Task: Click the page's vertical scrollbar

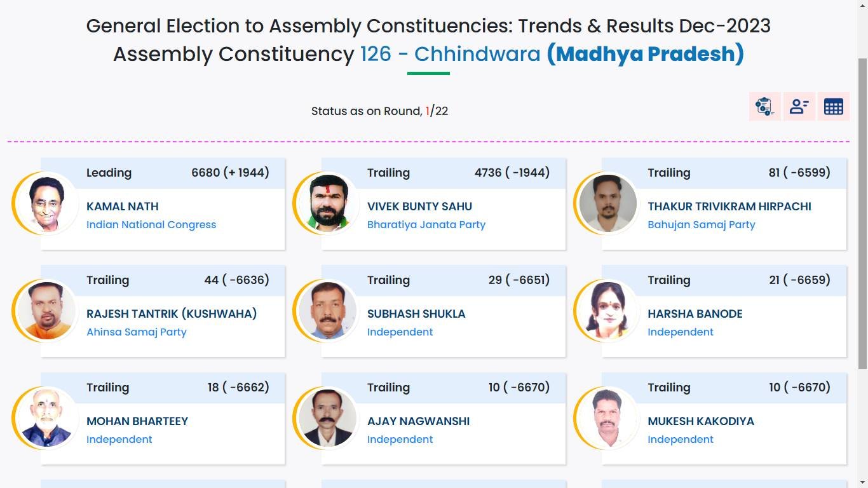Action: pyautogui.click(x=862, y=210)
